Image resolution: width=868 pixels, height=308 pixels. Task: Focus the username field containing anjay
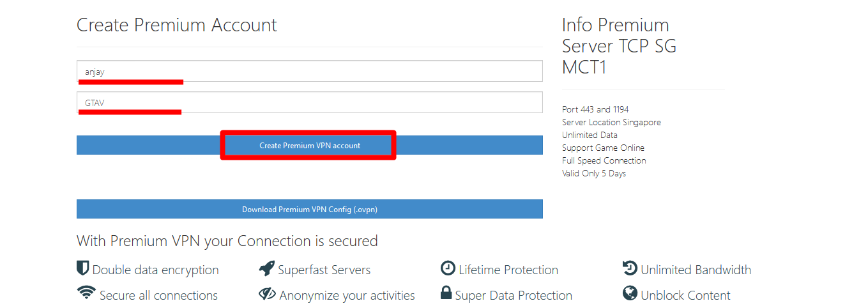[x=309, y=72]
